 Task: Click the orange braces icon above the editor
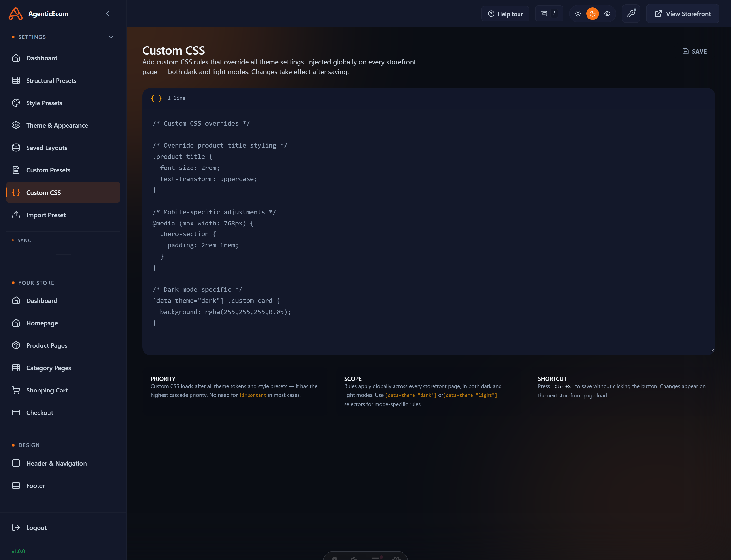(156, 98)
